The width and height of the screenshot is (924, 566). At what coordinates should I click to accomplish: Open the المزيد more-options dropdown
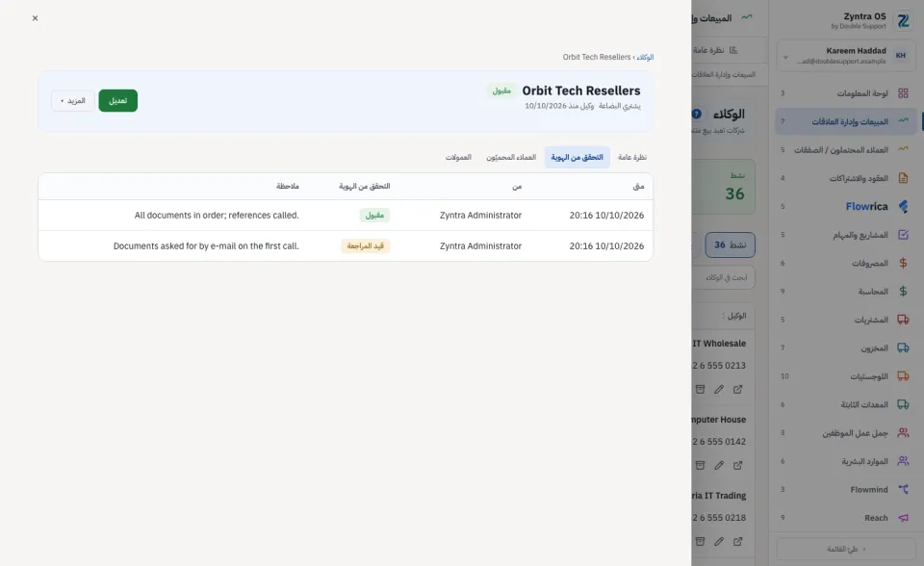point(73,101)
